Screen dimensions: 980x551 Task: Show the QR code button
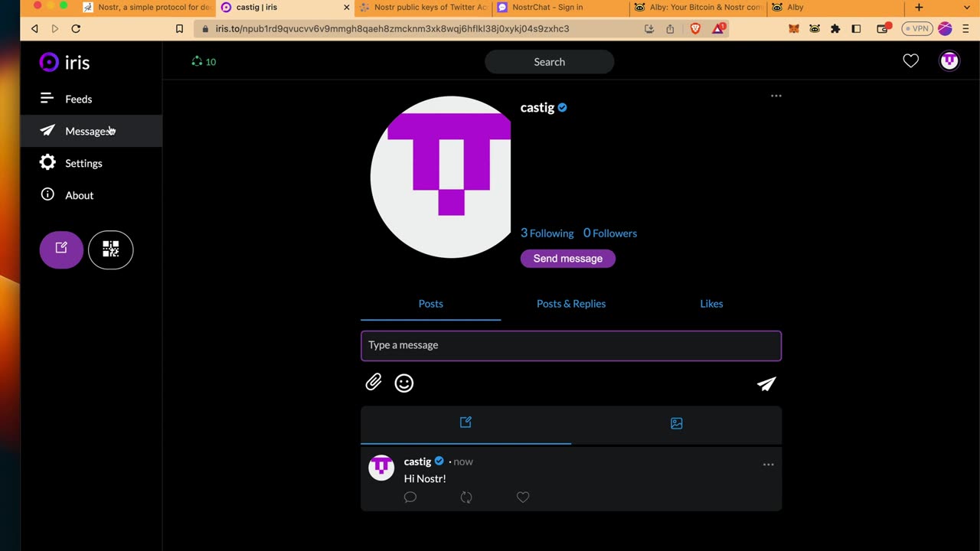click(x=111, y=249)
